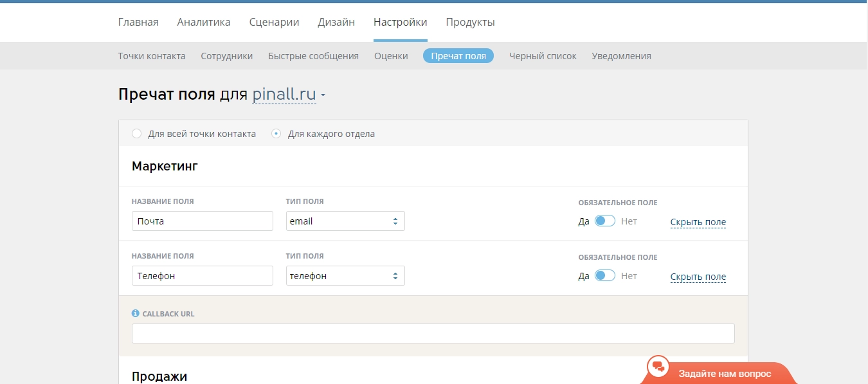Click the Callback URL info icon

[x=136, y=314]
